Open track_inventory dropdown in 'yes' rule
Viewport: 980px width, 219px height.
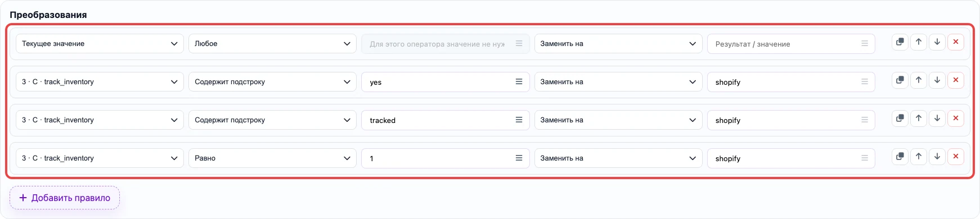(100, 82)
